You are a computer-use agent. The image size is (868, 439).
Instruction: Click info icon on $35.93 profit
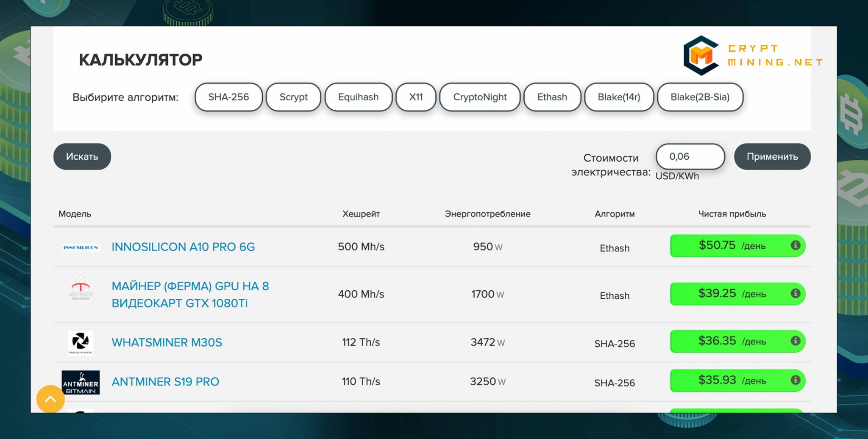point(795,380)
